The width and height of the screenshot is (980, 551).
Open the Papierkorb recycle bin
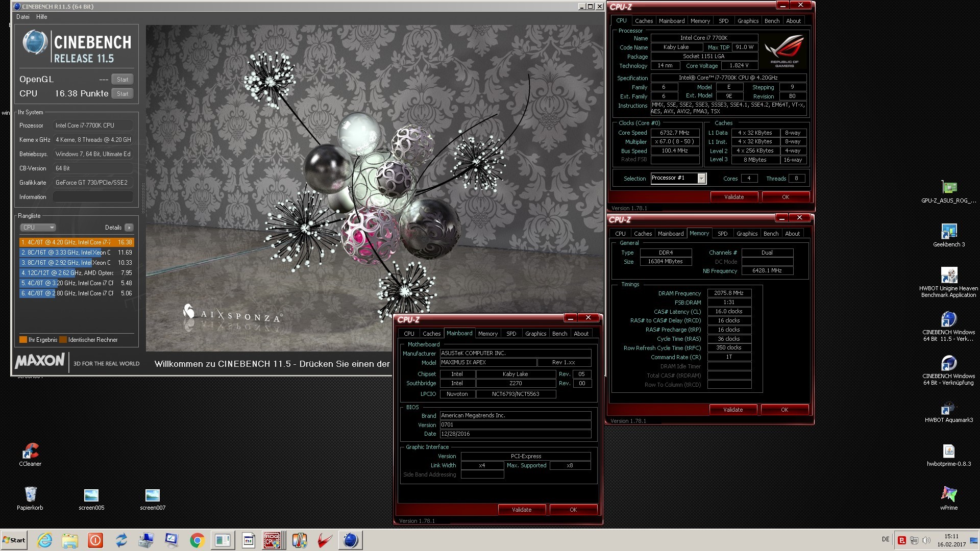tap(30, 498)
